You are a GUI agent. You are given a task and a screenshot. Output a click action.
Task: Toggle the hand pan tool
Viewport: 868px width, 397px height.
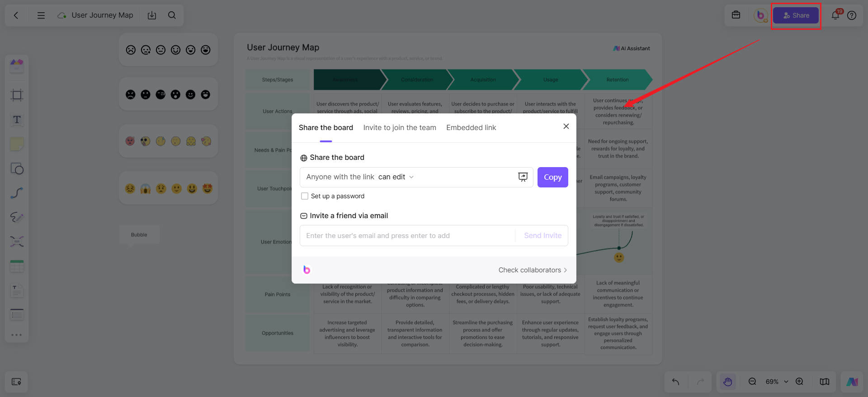(x=727, y=382)
